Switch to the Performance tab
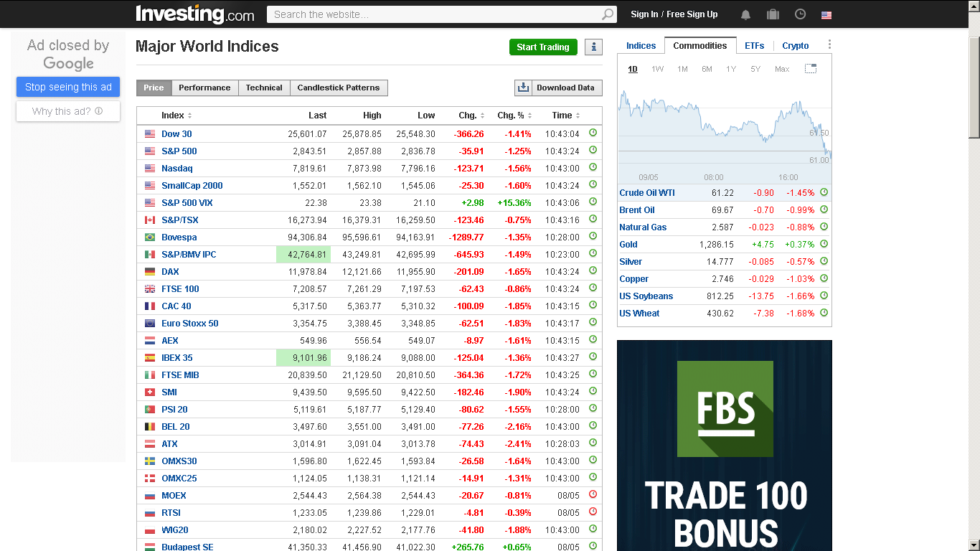The height and width of the screenshot is (551, 980). click(x=204, y=88)
